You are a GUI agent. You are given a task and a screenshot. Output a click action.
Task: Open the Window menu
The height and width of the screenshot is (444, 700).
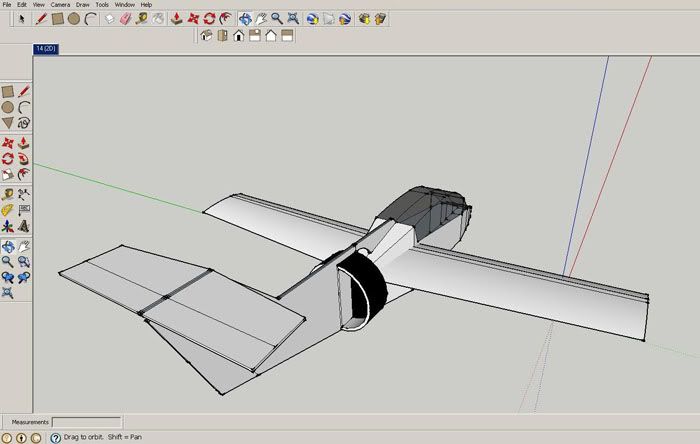click(125, 4)
